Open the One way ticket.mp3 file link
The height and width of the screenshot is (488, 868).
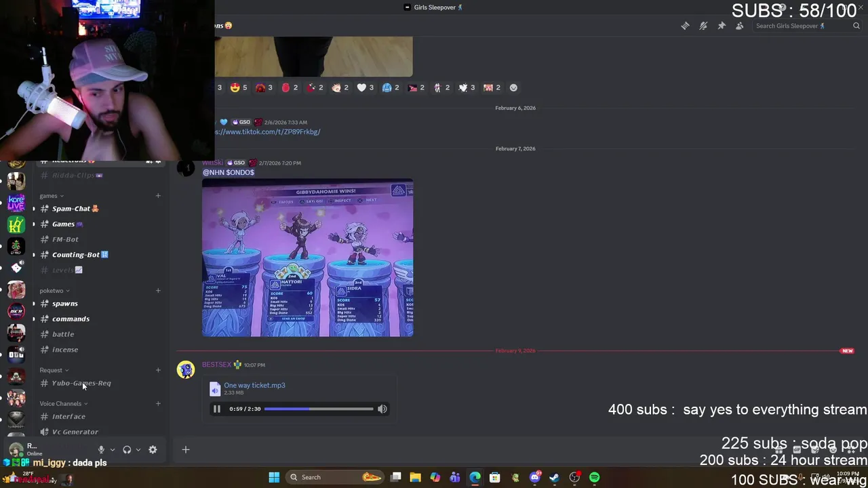(x=254, y=385)
